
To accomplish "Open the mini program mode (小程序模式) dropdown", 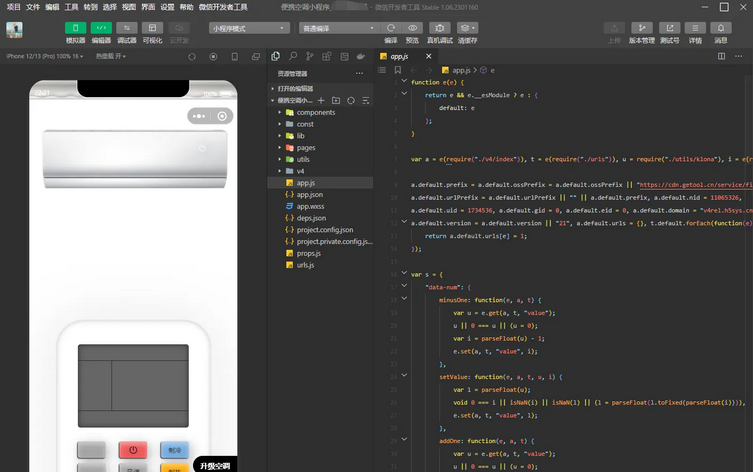I will click(x=248, y=28).
